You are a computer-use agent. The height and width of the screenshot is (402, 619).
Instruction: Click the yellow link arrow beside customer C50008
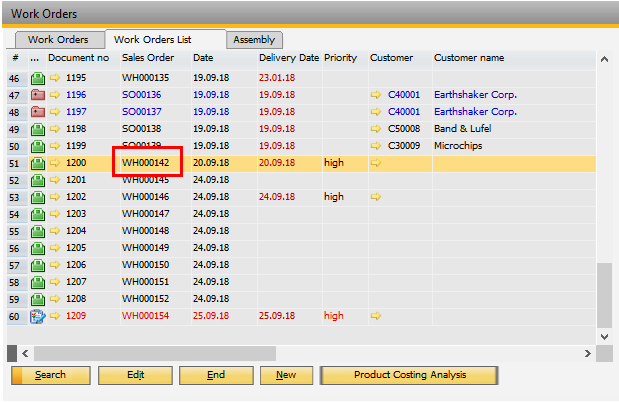pos(376,129)
